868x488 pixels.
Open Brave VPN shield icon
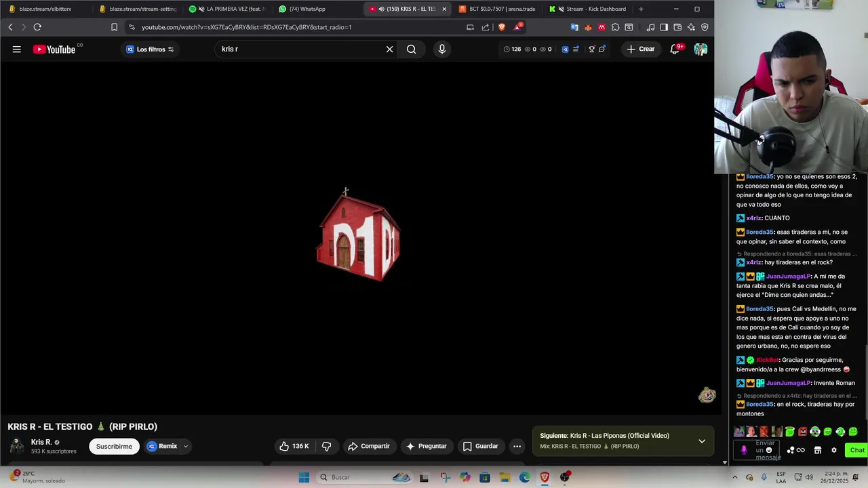point(705,27)
